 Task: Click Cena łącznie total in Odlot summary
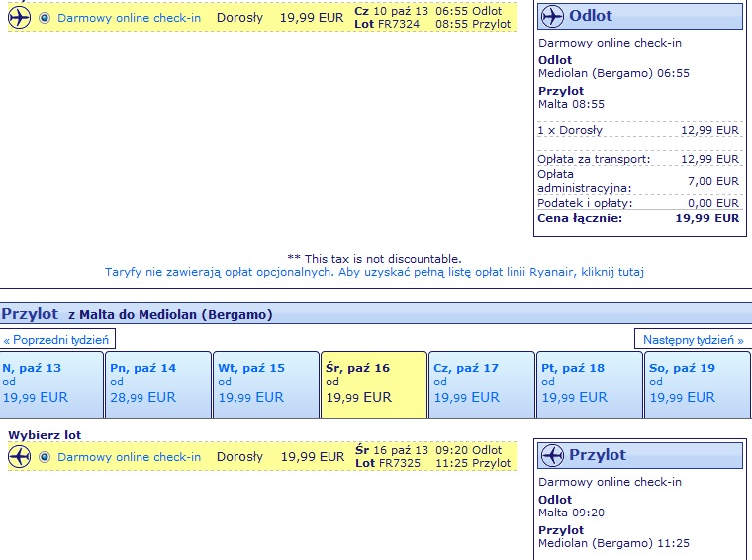[x=638, y=218]
